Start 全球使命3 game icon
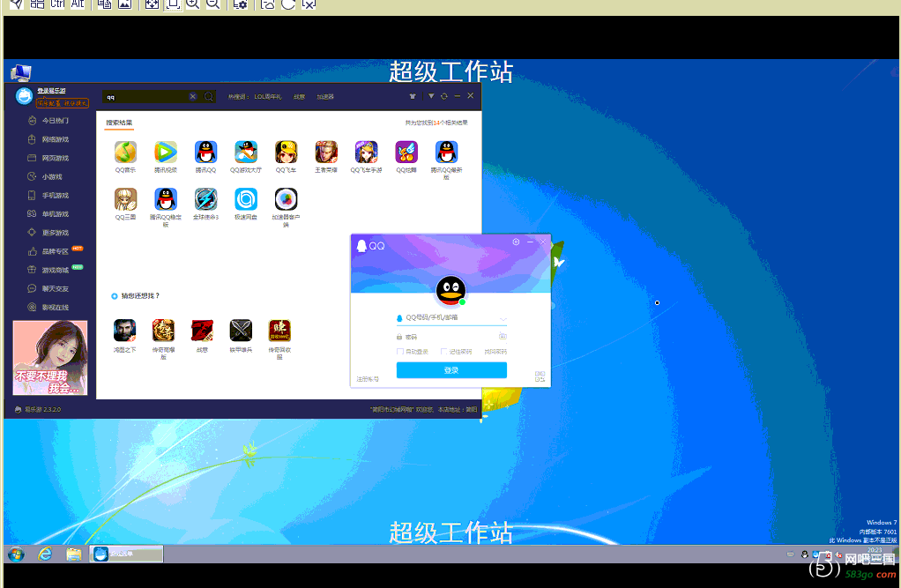The height and width of the screenshot is (588, 901). coord(205,199)
